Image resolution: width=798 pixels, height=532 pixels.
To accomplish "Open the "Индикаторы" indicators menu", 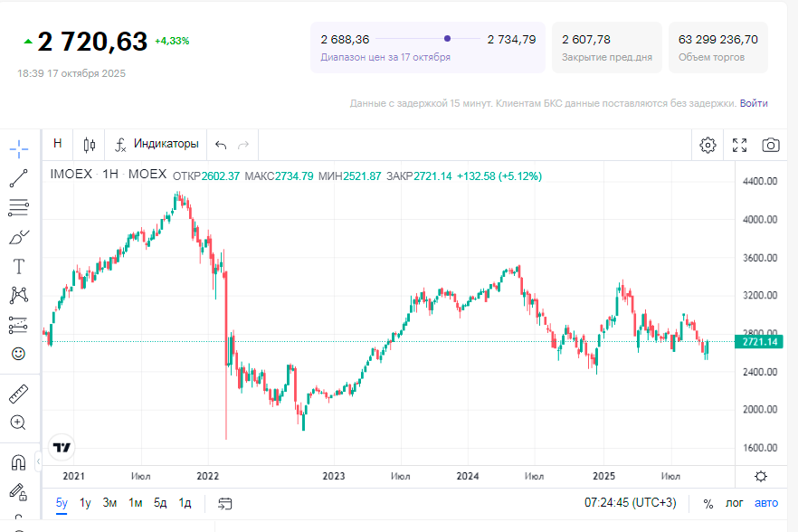I will [157, 144].
